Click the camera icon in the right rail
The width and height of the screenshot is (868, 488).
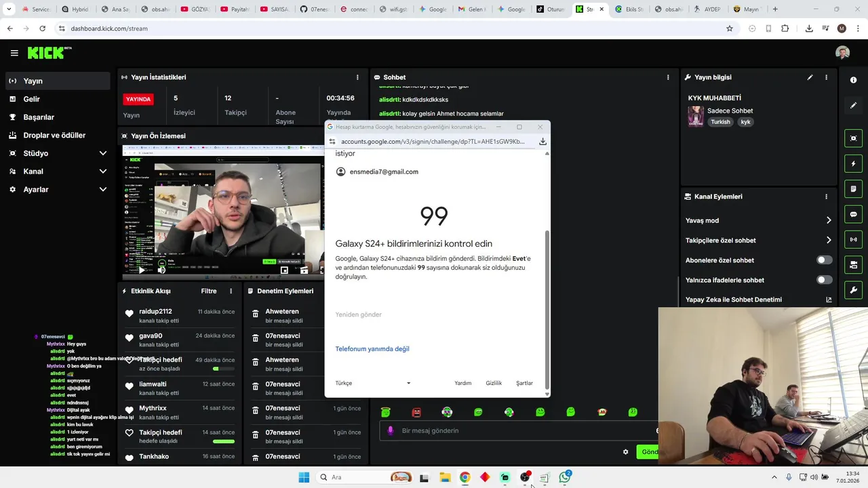(x=853, y=264)
